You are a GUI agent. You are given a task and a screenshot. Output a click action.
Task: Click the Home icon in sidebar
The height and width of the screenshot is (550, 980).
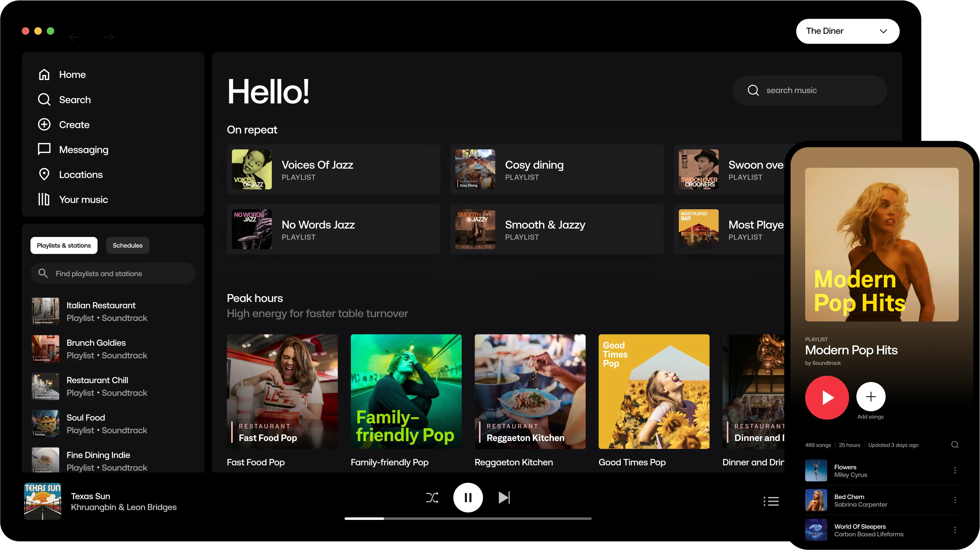(44, 75)
